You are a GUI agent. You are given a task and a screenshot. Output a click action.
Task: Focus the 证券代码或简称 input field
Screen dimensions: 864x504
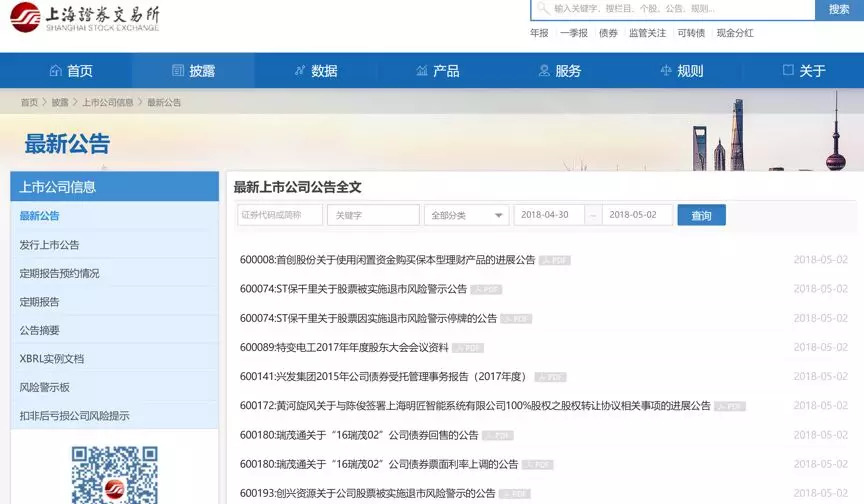[x=280, y=215]
